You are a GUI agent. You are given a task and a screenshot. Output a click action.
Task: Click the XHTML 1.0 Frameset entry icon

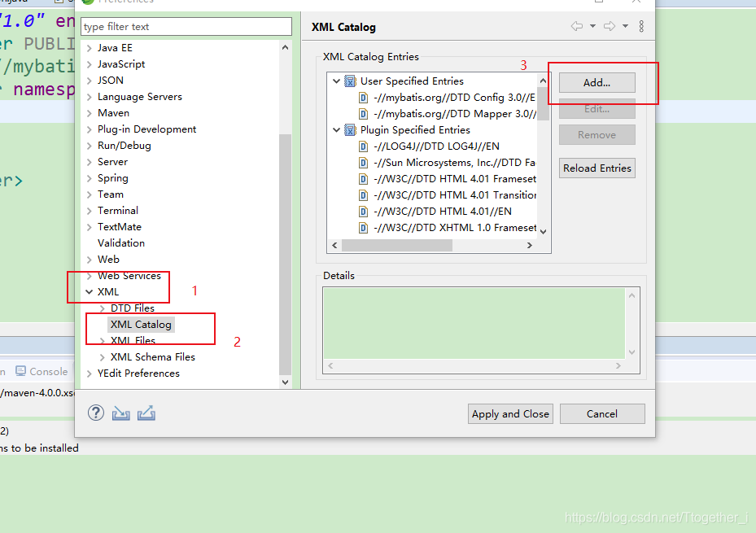click(364, 228)
